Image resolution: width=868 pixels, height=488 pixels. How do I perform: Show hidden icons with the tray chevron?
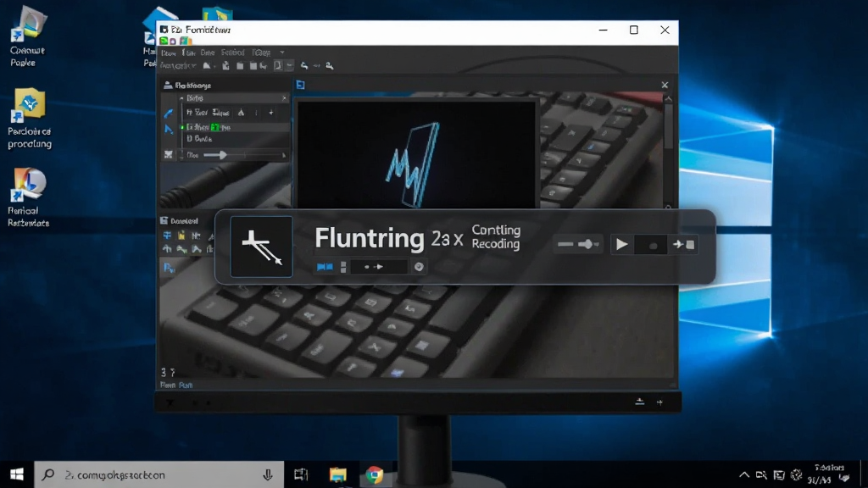744,474
